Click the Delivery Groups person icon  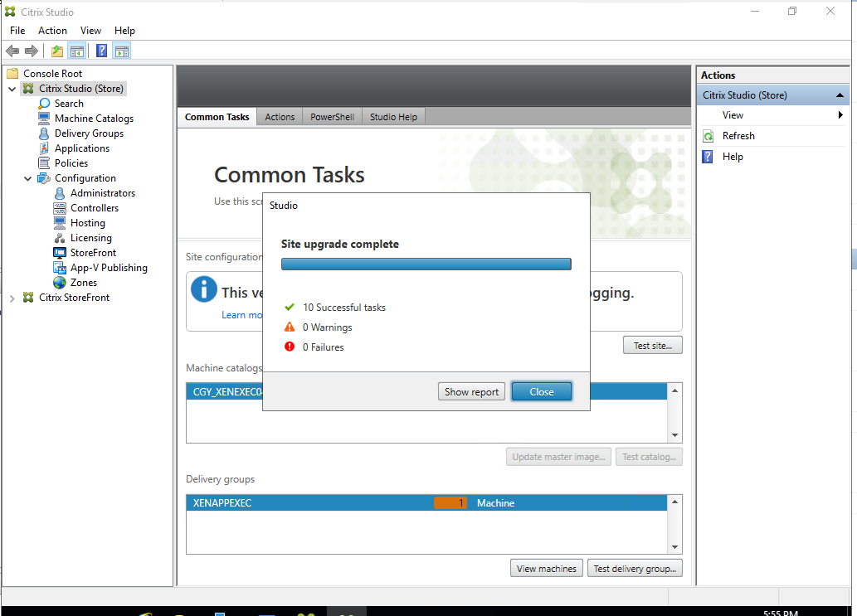44,133
